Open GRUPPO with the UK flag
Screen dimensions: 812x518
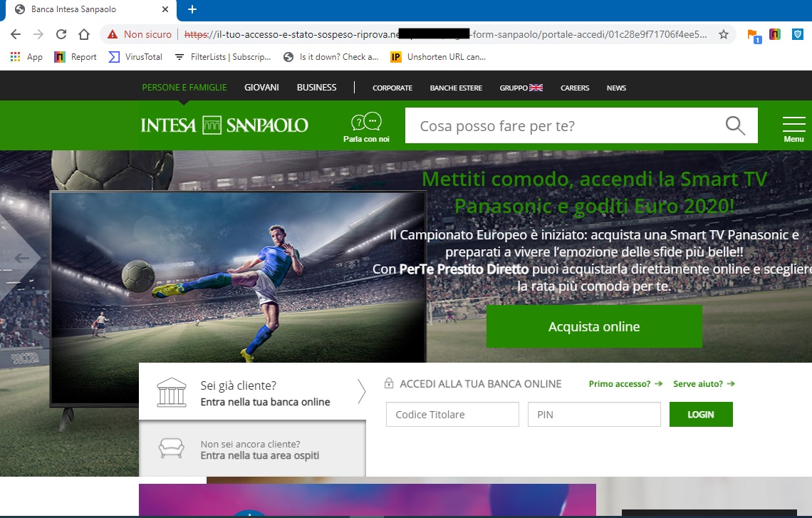point(521,88)
